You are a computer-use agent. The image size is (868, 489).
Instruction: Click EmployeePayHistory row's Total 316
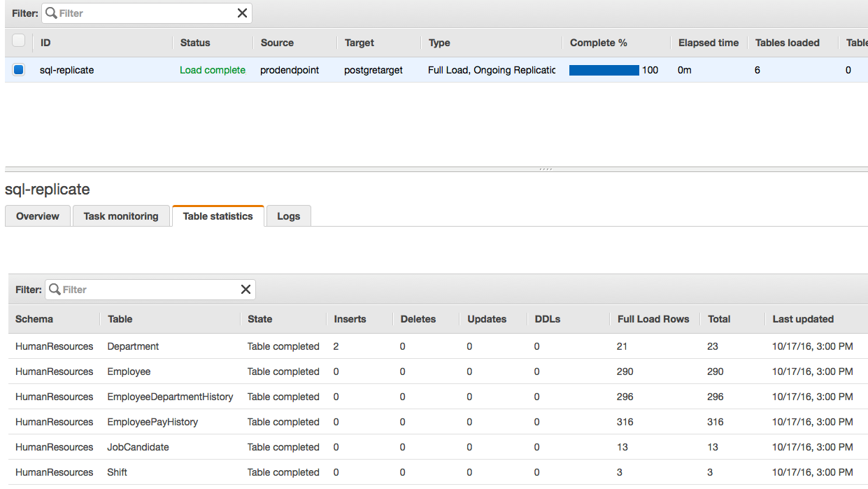[716, 422]
